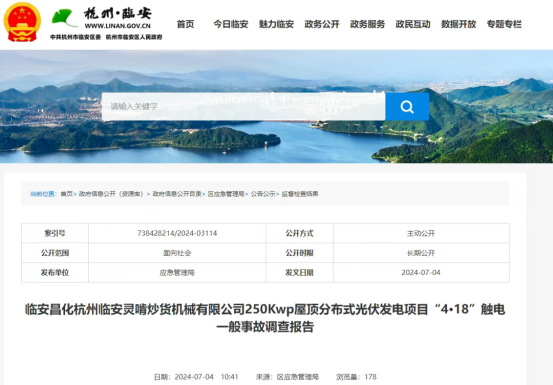The image size is (553, 385).
Task: Select 政务公开 in the navigation bar
Action: coord(322,24)
